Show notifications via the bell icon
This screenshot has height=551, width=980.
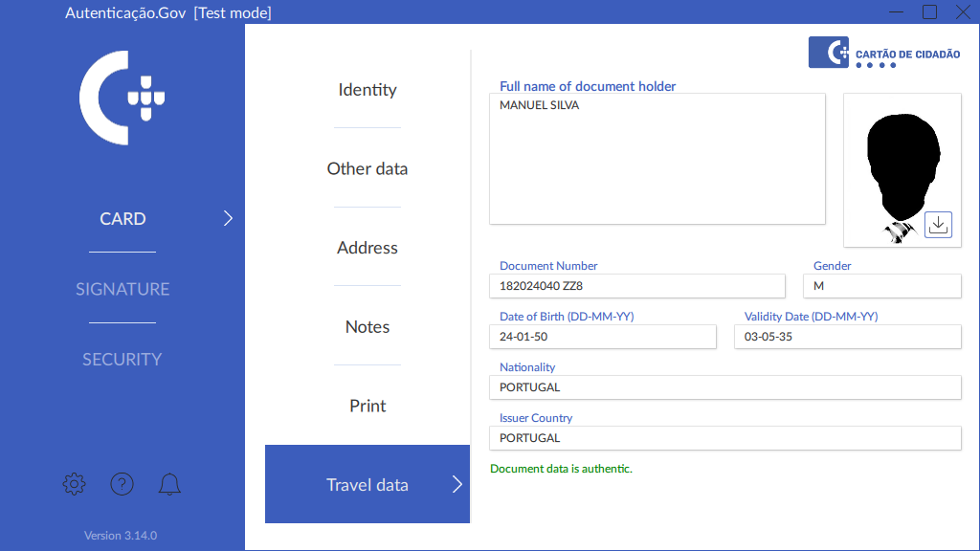[x=169, y=484]
